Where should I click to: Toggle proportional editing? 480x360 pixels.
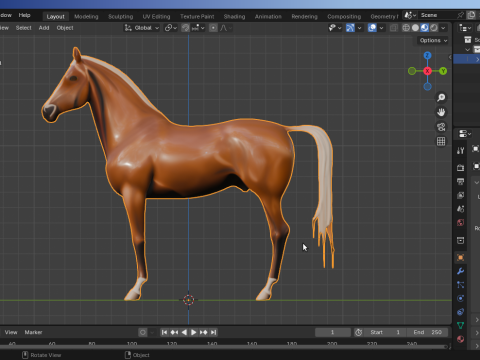(213, 28)
